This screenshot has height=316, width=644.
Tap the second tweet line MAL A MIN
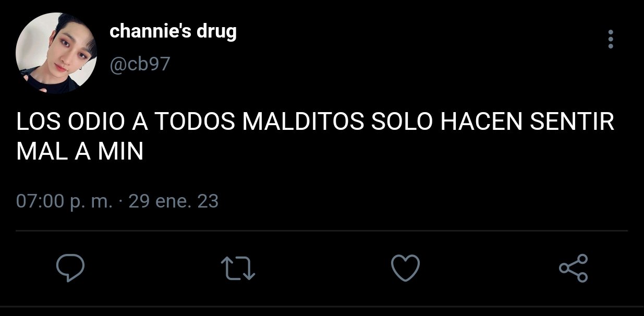(x=80, y=151)
